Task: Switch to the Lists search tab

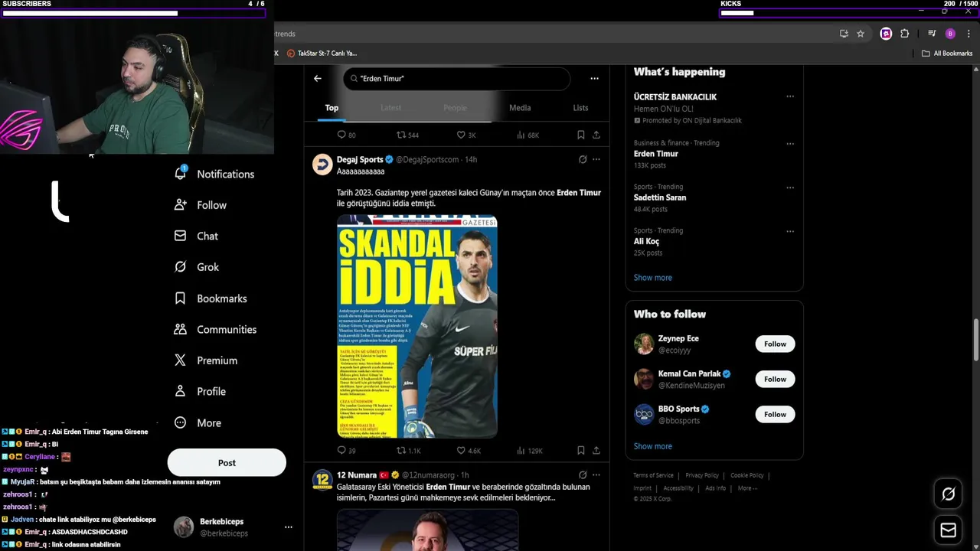Action: pos(581,108)
